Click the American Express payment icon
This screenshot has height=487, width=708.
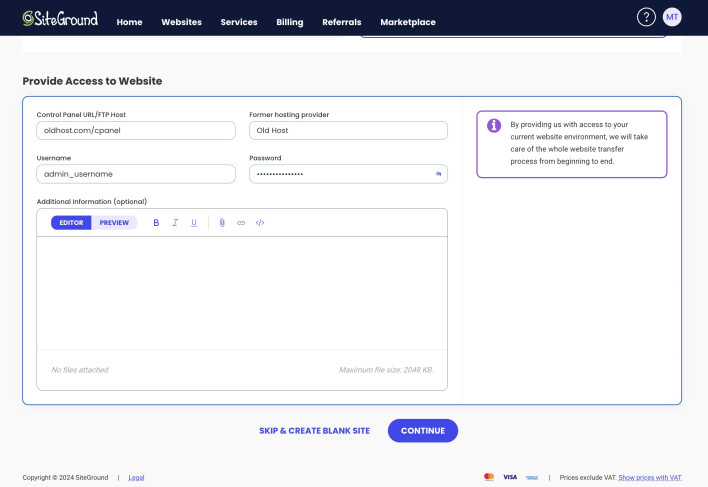532,477
